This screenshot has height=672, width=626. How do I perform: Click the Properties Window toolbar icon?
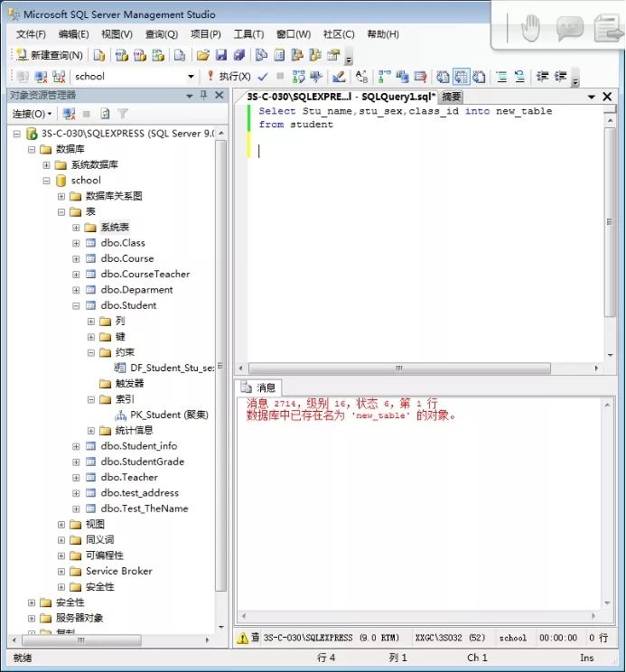pyautogui.click(x=333, y=55)
